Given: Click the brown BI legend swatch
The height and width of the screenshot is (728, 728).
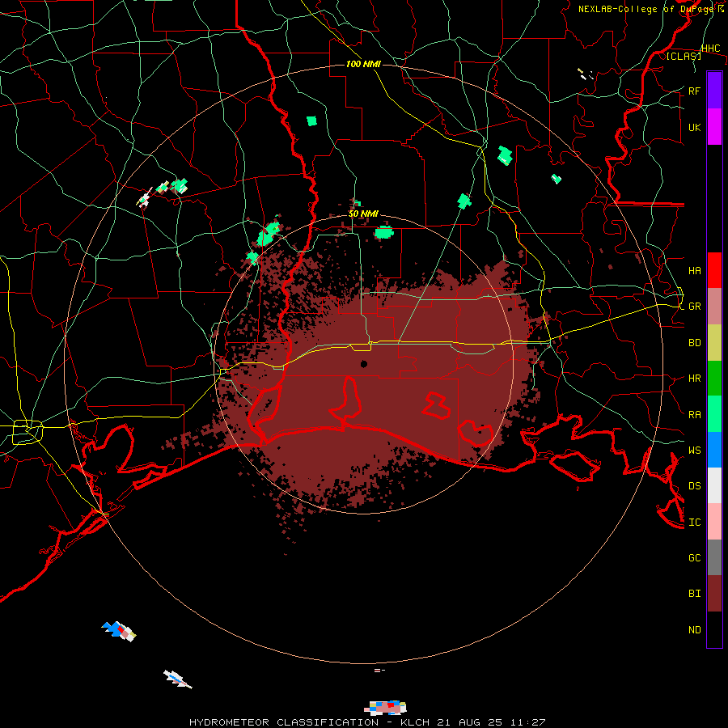Looking at the screenshot, I should (714, 594).
